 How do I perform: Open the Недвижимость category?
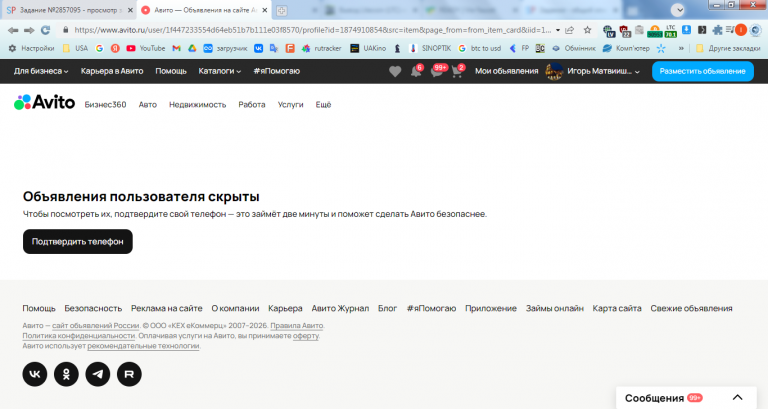pos(197,105)
